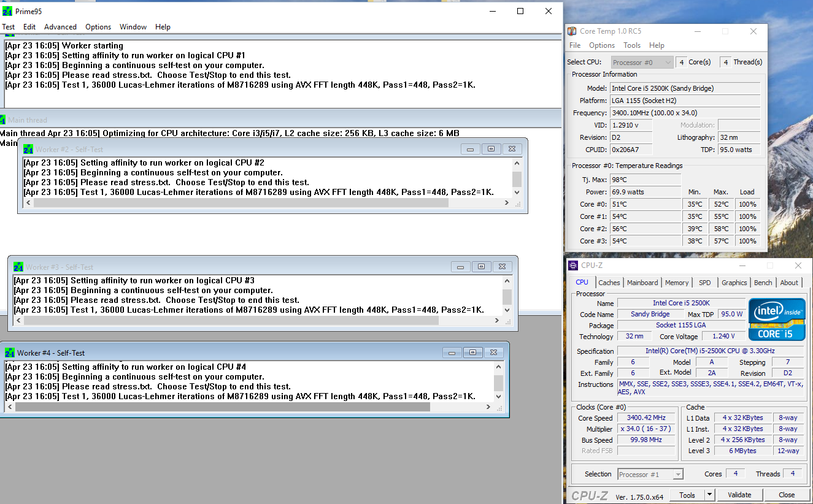Image resolution: width=813 pixels, height=504 pixels.
Task: Open the Edit menu in Prime95
Action: (x=29, y=27)
